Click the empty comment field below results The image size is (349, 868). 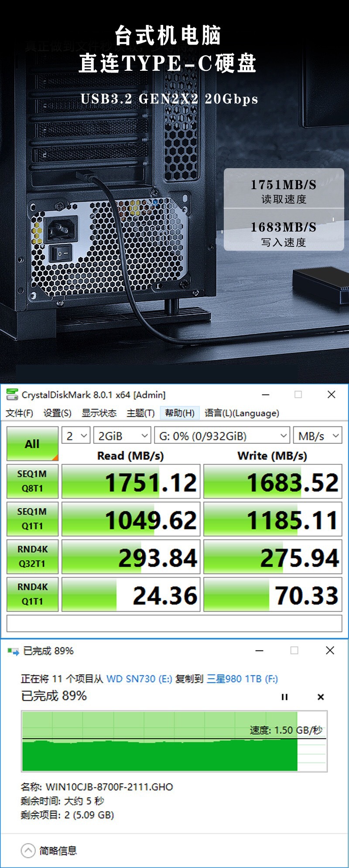coord(174,623)
